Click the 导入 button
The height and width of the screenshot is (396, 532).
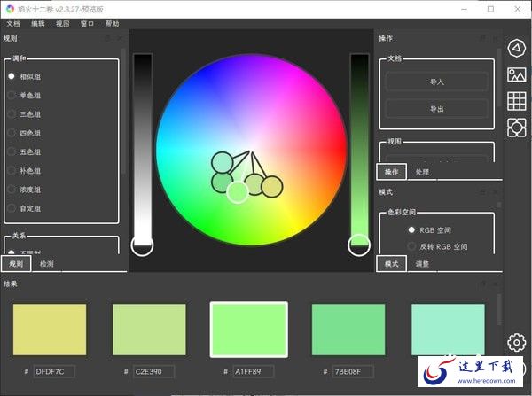point(436,82)
